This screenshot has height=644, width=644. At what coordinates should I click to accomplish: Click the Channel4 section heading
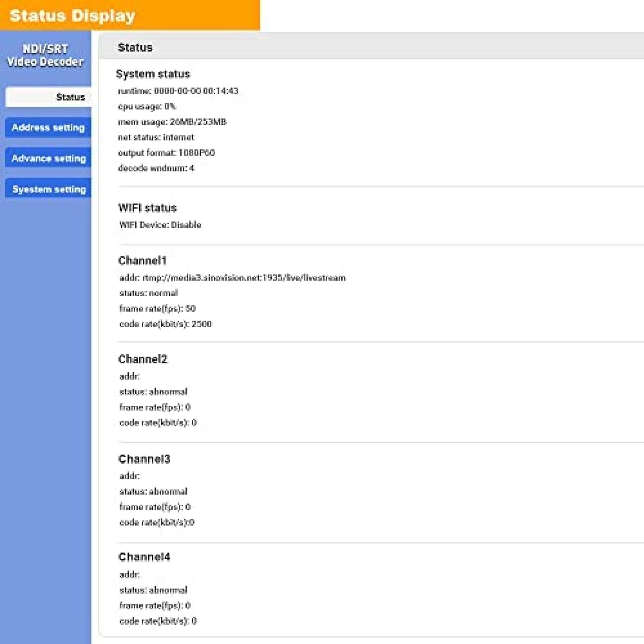(x=144, y=557)
